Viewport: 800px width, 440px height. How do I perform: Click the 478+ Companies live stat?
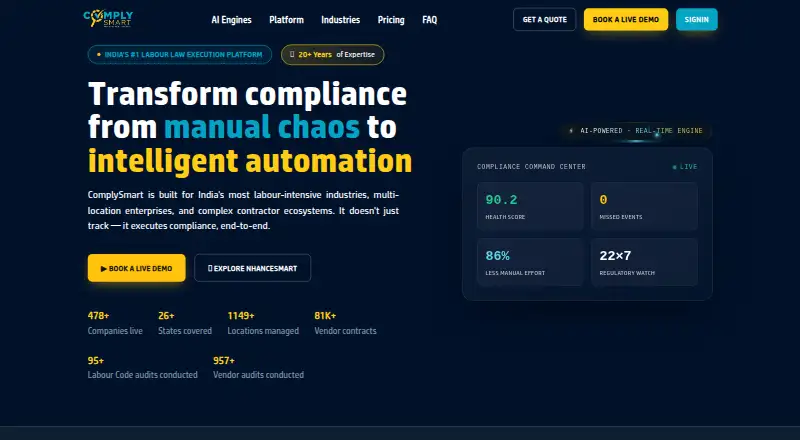tap(115, 323)
